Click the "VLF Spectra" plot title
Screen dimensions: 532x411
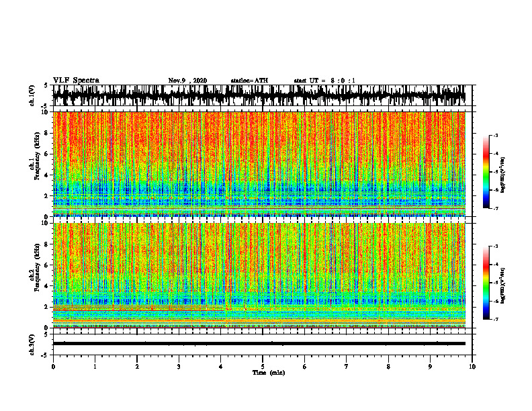76,81
